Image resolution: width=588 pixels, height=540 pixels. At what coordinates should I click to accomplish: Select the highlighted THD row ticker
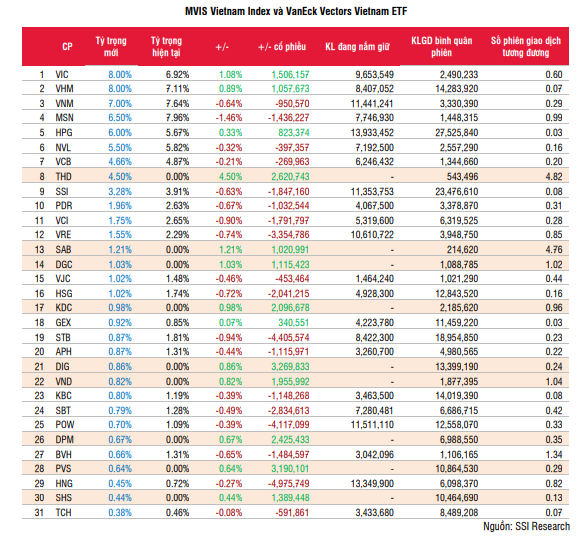pyautogui.click(x=63, y=177)
